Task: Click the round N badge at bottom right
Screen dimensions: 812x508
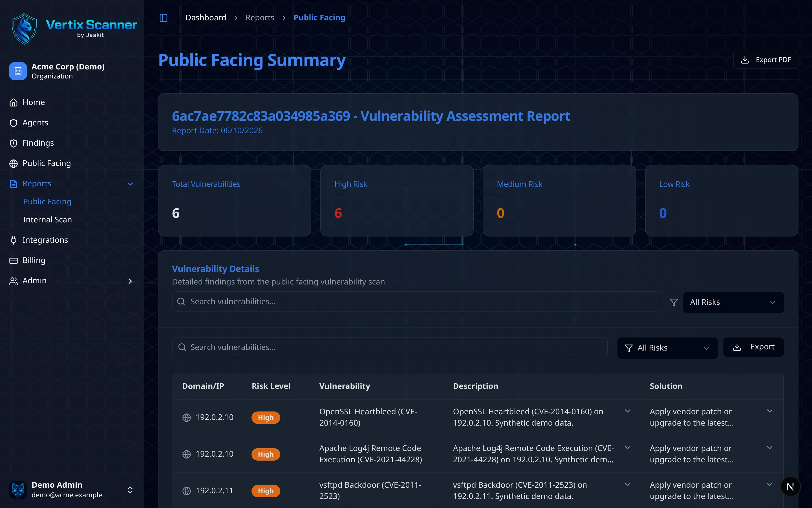Action: 790,487
